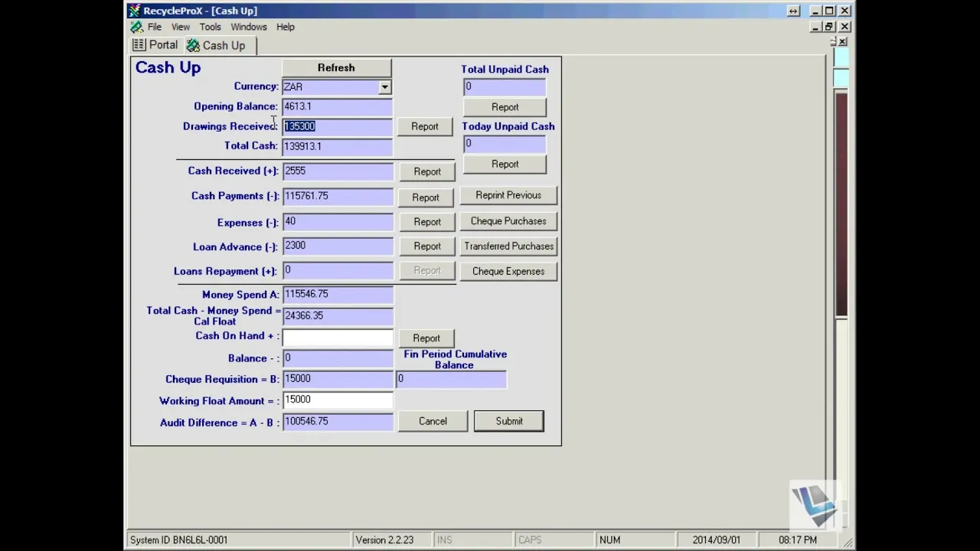The image size is (980, 551).
Task: Click the Refresh button
Action: 336,68
